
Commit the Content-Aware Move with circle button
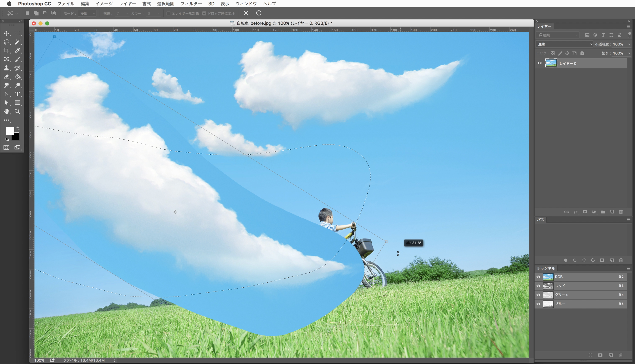[x=259, y=13]
